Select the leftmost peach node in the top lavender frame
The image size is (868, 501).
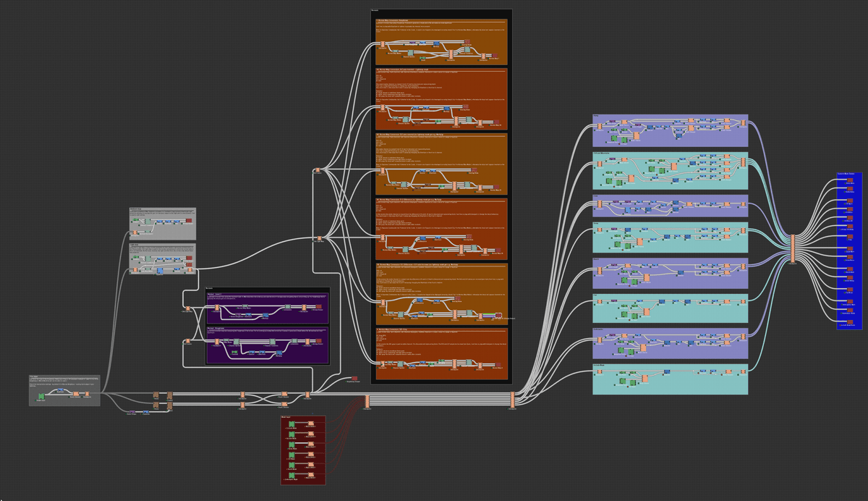(x=599, y=126)
